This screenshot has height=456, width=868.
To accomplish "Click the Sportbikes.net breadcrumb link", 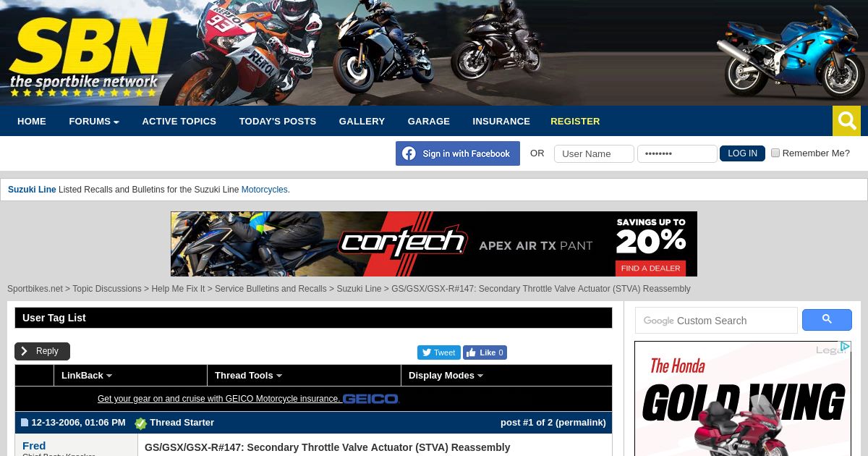I will (35, 289).
